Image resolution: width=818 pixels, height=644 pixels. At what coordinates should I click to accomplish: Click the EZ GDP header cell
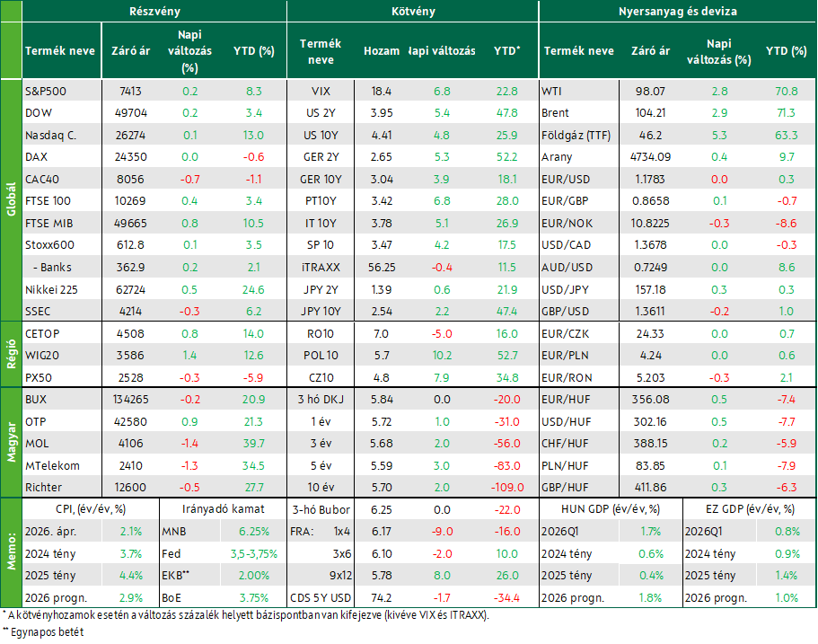(x=750, y=509)
